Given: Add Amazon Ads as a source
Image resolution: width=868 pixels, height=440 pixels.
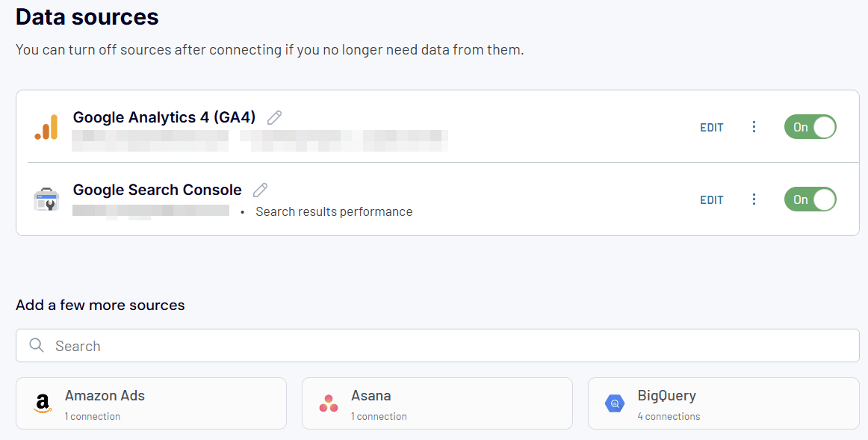Looking at the screenshot, I should (151, 403).
